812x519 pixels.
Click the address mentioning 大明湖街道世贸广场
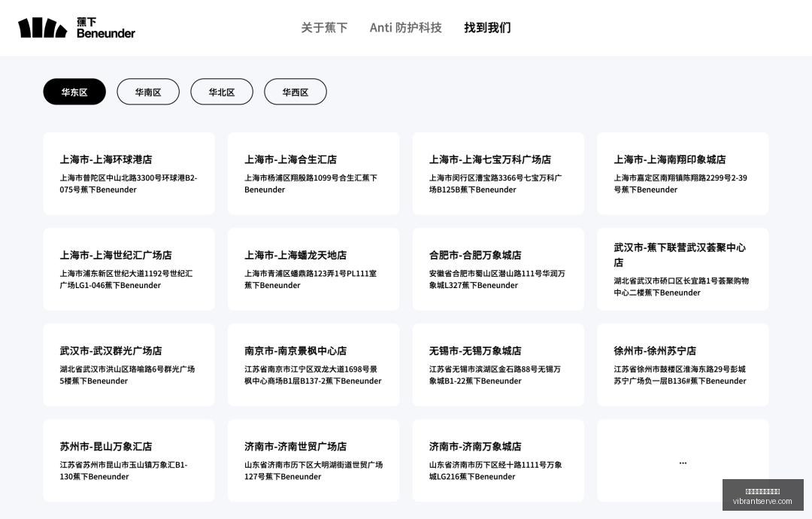click(x=314, y=471)
